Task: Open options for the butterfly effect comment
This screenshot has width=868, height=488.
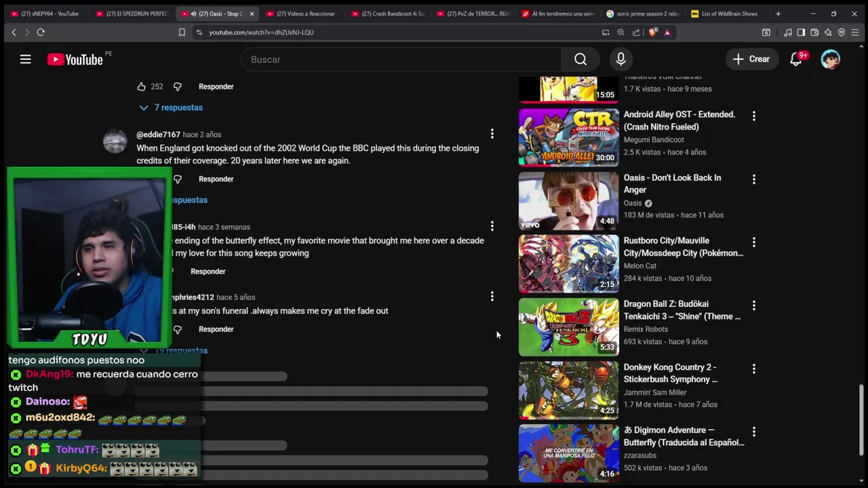Action: pyautogui.click(x=492, y=226)
